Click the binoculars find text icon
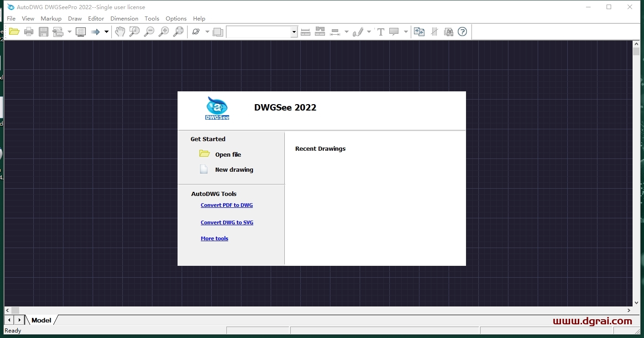The width and height of the screenshot is (644, 338). (x=449, y=32)
